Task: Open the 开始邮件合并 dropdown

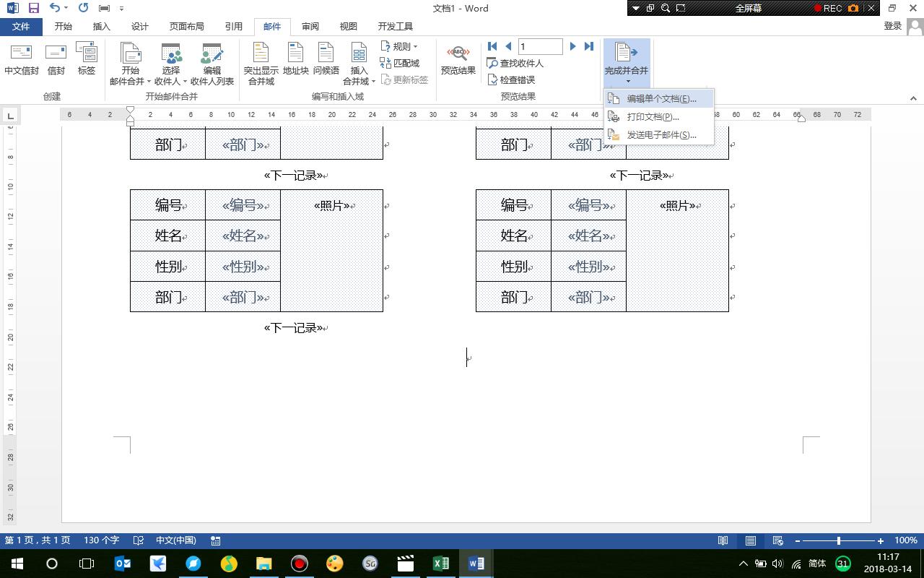Action: (129, 61)
